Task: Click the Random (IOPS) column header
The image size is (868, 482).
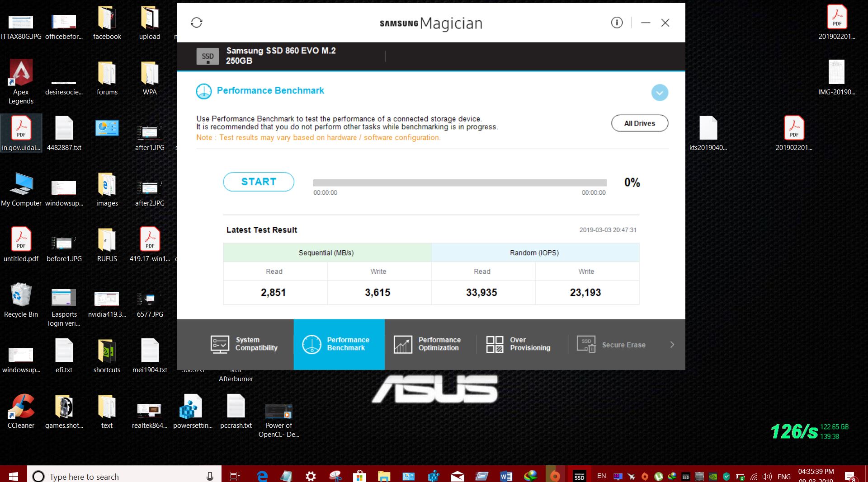Action: tap(535, 253)
